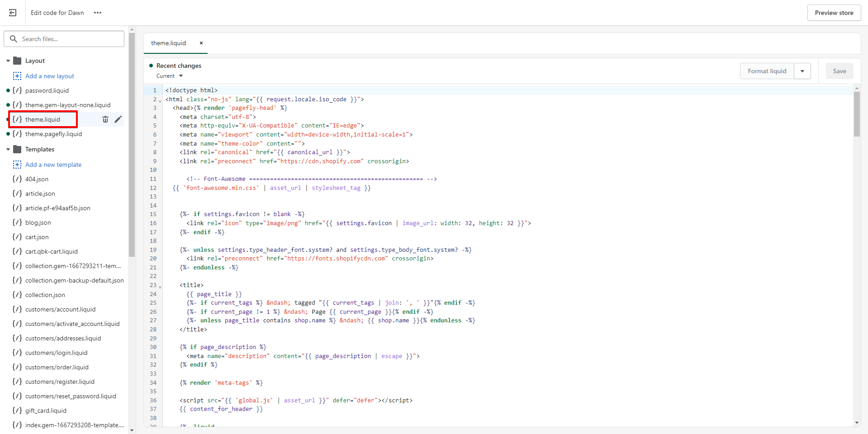Delete theme.liquid using the trash icon
The height and width of the screenshot is (434, 868).
(x=105, y=119)
